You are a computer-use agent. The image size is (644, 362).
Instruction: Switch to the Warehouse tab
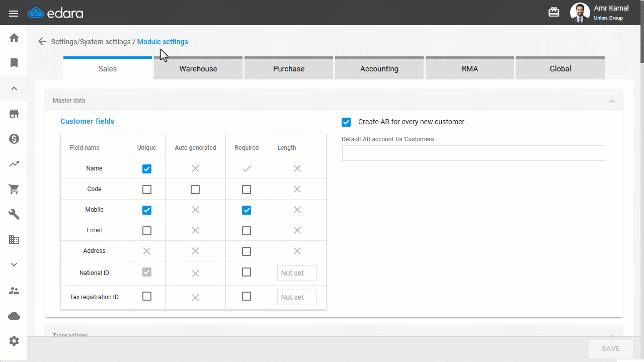[x=198, y=68]
